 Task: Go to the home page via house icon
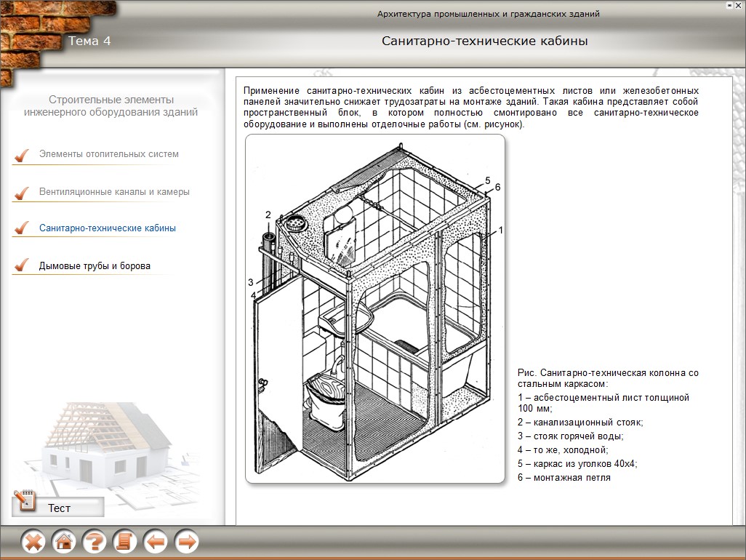point(64,542)
